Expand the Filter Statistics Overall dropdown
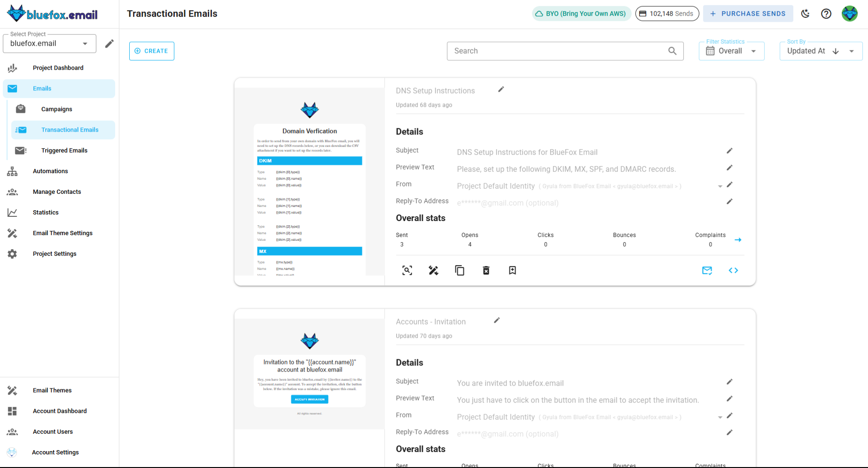This screenshot has height=468, width=868. [753, 51]
